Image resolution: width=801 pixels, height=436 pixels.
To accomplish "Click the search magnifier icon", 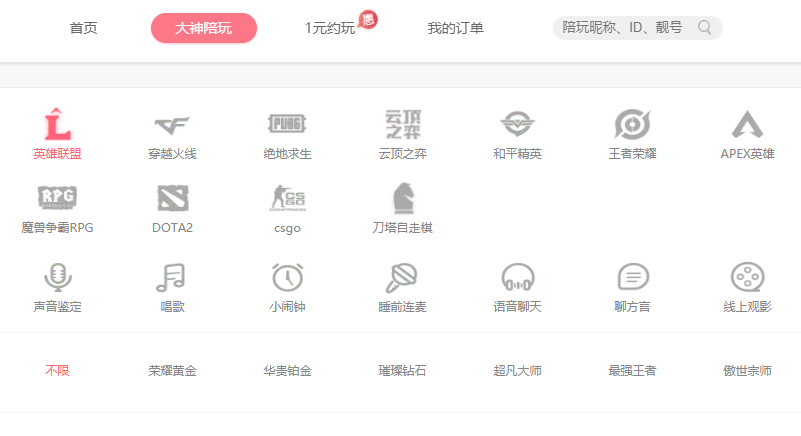I will 705,28.
